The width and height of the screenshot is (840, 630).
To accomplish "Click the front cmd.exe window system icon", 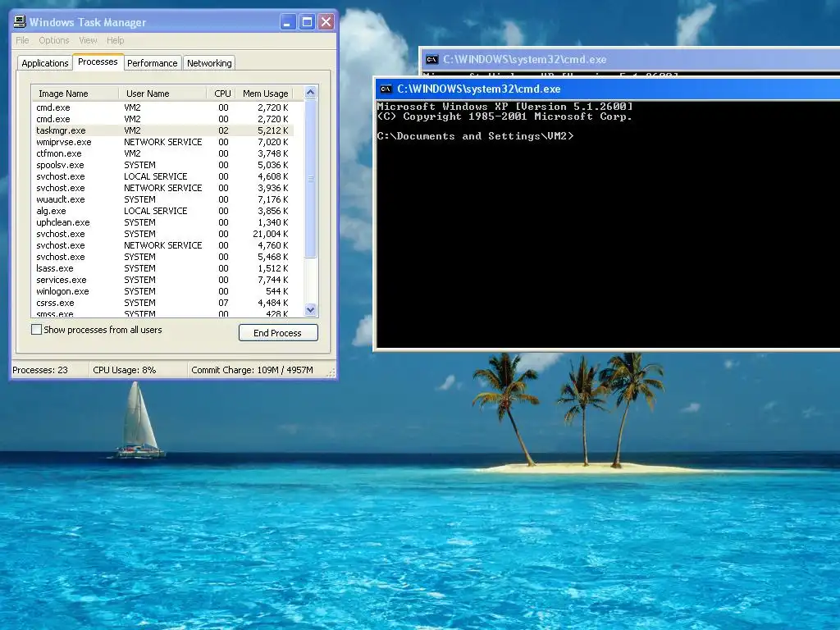I will tap(386, 89).
